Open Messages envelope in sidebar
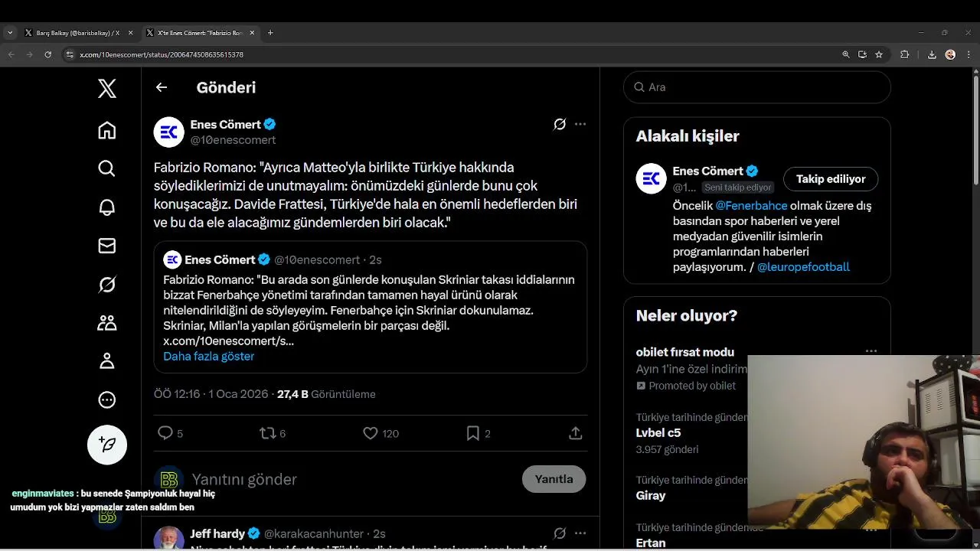The width and height of the screenshot is (980, 551). 107,246
